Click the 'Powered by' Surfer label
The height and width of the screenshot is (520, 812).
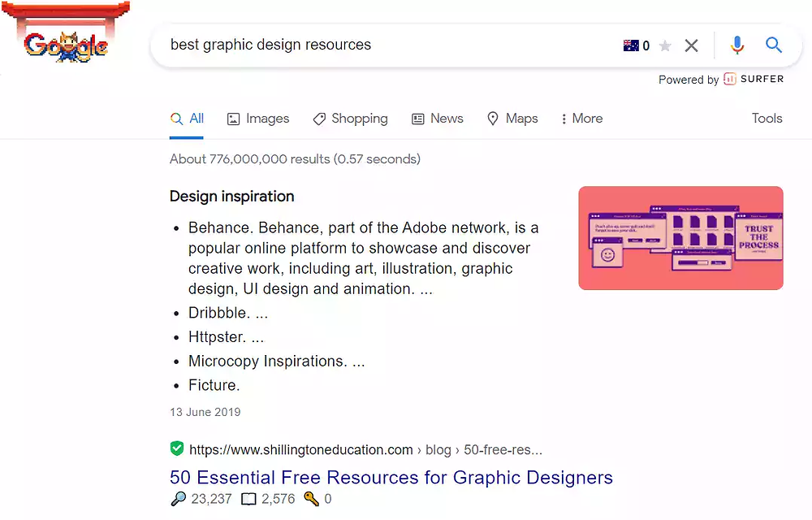tap(689, 80)
